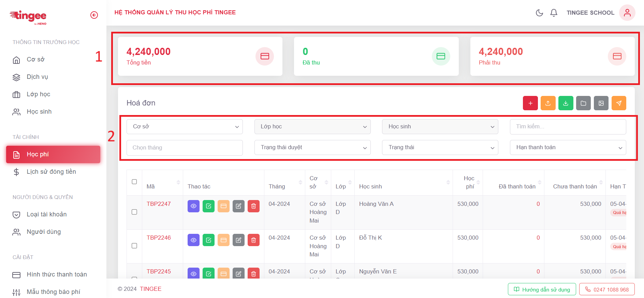Click the 0247 1088 968 hotline button
This screenshot has width=644, height=298.
(x=607, y=289)
